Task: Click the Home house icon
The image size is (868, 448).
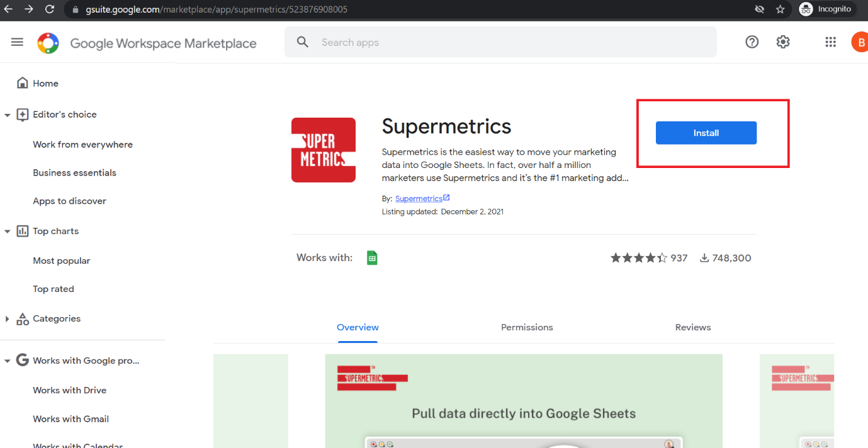Action: pyautogui.click(x=23, y=83)
